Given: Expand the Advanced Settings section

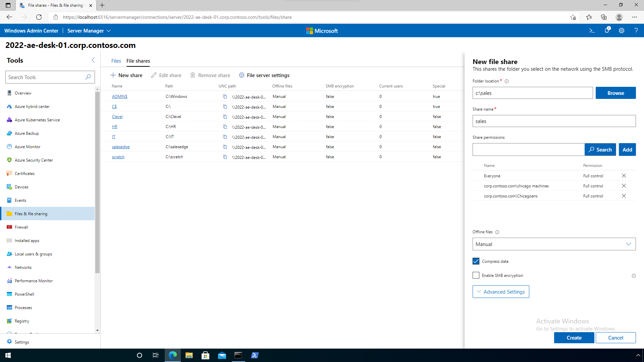Looking at the screenshot, I should point(501,292).
